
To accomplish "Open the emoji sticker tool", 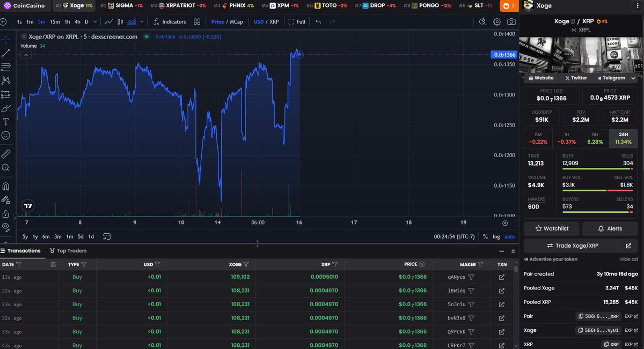I will click(6, 136).
